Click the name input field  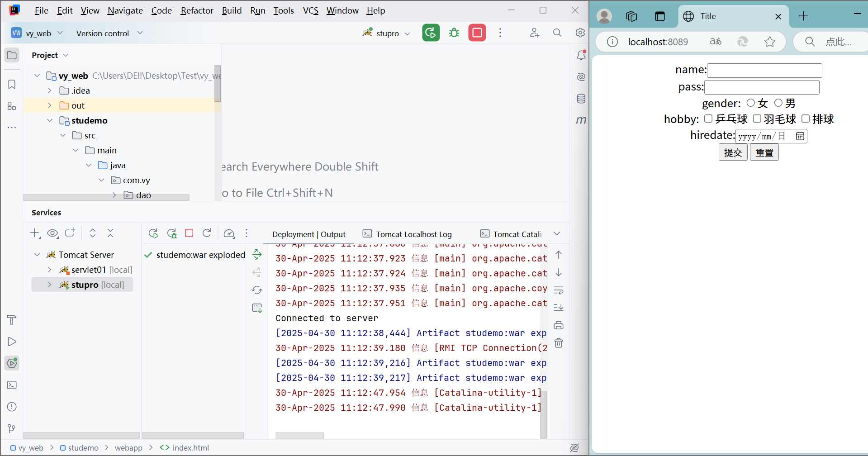(764, 70)
